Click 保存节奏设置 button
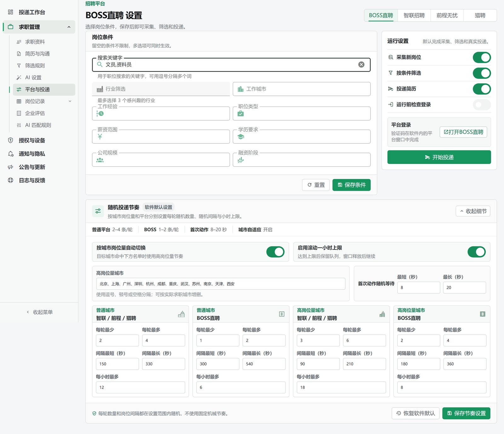 coord(466,414)
